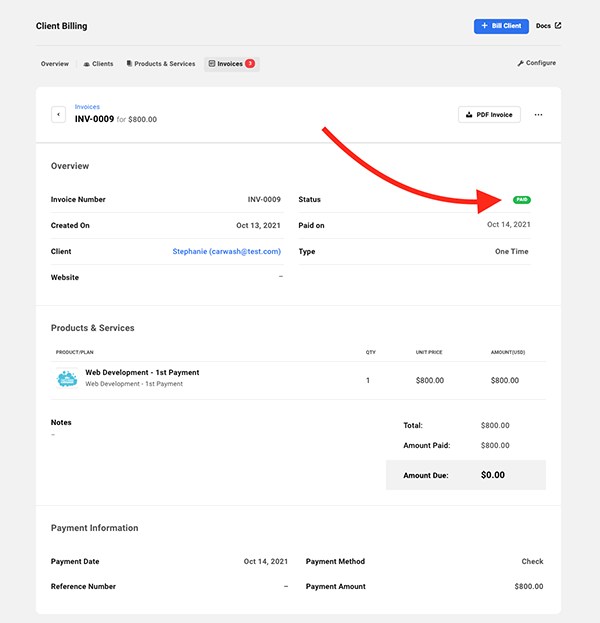Select the Web Development - 1st Payment title
600x623 pixels.
pos(142,373)
